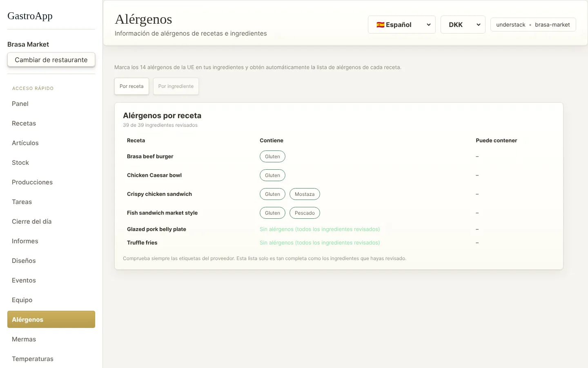Select the Glazed pork belly plate recipe
Image resolution: width=588 pixels, height=368 pixels.
point(156,229)
